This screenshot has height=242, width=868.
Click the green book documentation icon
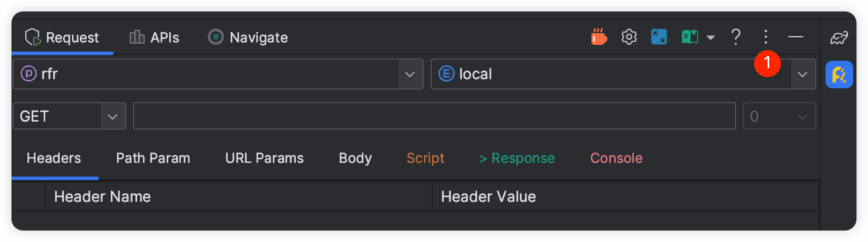point(689,37)
